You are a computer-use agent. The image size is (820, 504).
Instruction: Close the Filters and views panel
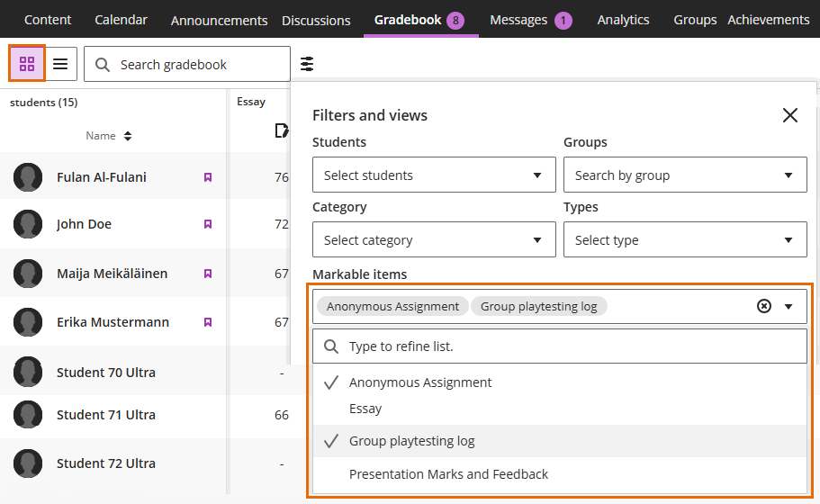(789, 115)
